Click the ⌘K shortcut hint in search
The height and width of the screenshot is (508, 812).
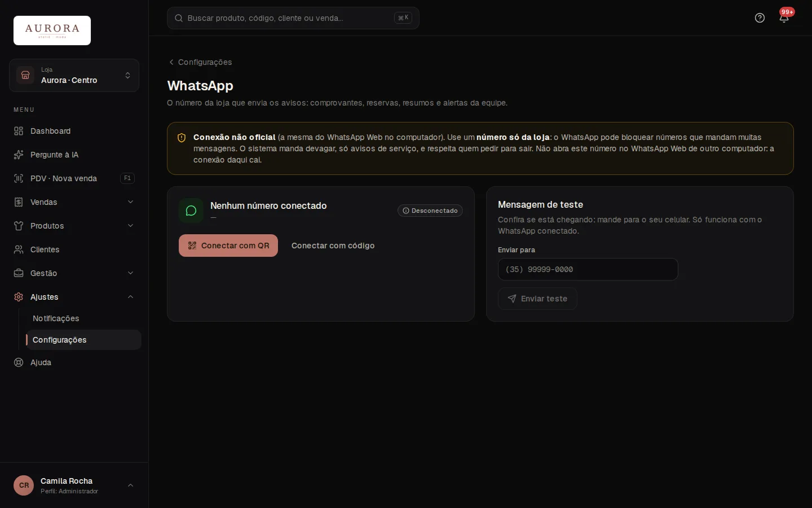coord(403,18)
